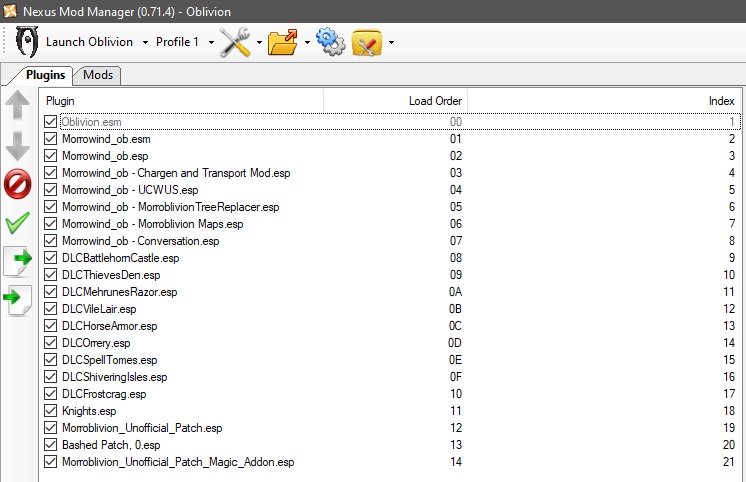
Task: Switch to the Mods tab
Action: [98, 75]
